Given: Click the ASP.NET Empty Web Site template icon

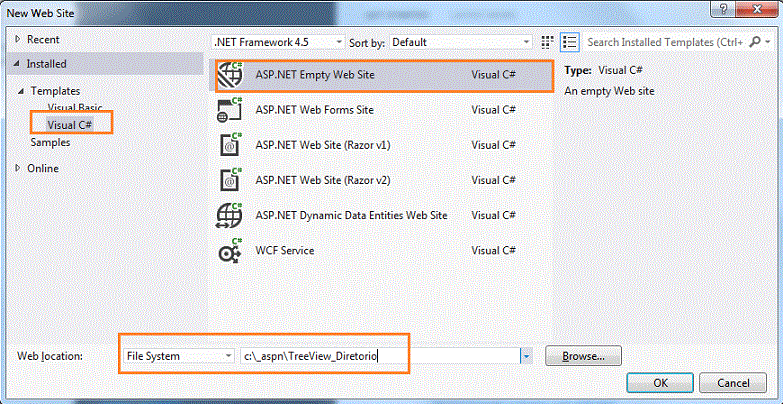Looking at the screenshot, I should tap(230, 75).
